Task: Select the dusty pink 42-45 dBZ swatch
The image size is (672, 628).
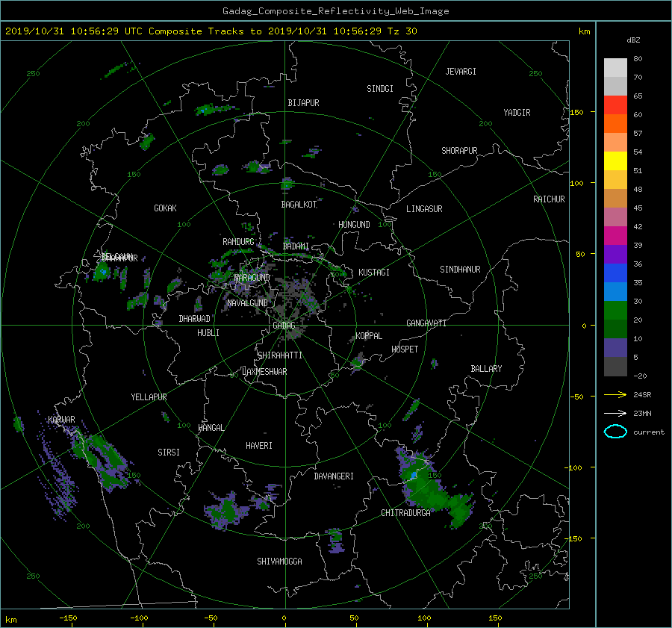Action: pyautogui.click(x=615, y=217)
